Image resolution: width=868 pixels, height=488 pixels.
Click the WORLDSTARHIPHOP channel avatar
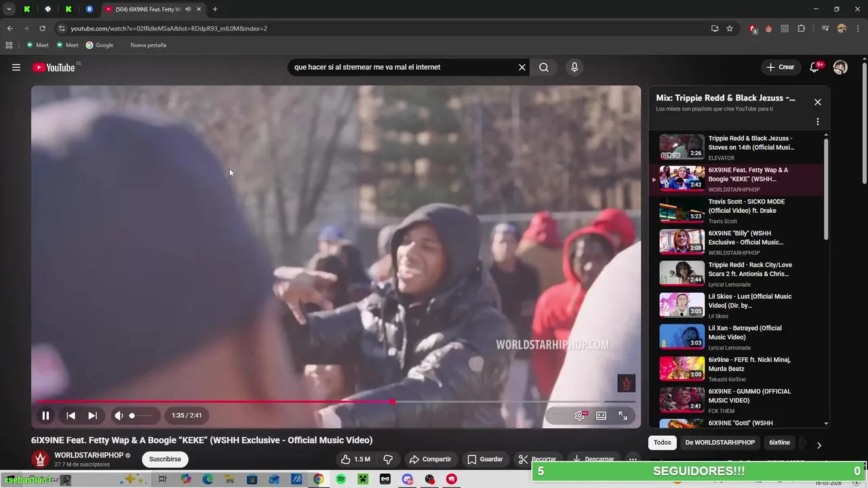[41, 459]
